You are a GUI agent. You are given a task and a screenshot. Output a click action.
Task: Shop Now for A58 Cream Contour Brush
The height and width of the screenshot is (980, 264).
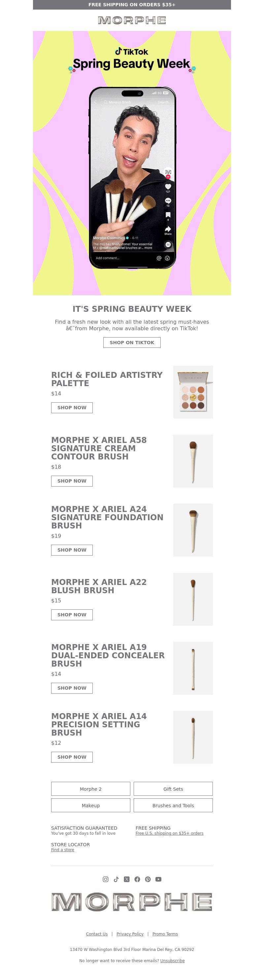pos(72,481)
